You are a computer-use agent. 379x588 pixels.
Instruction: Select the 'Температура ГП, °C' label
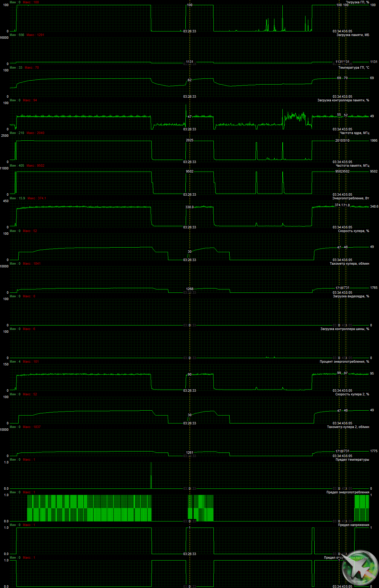click(354, 67)
